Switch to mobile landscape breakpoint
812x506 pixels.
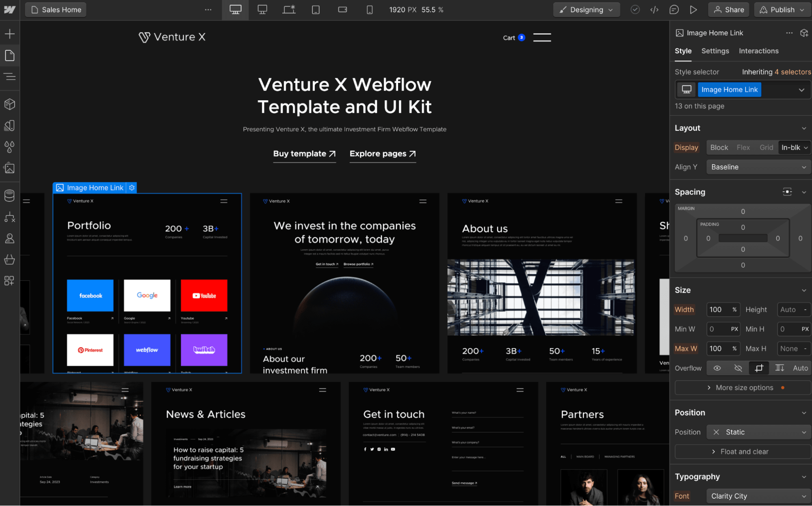[342, 10]
